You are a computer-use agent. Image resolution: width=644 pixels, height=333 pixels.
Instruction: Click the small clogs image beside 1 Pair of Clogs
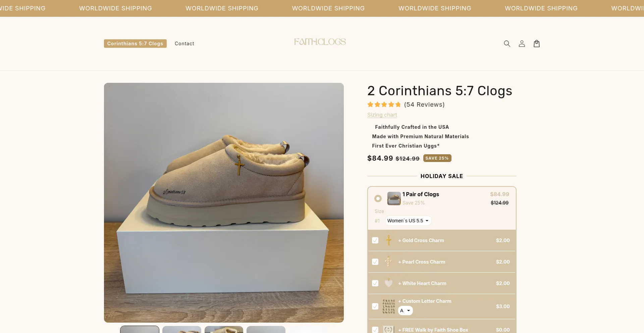394,198
